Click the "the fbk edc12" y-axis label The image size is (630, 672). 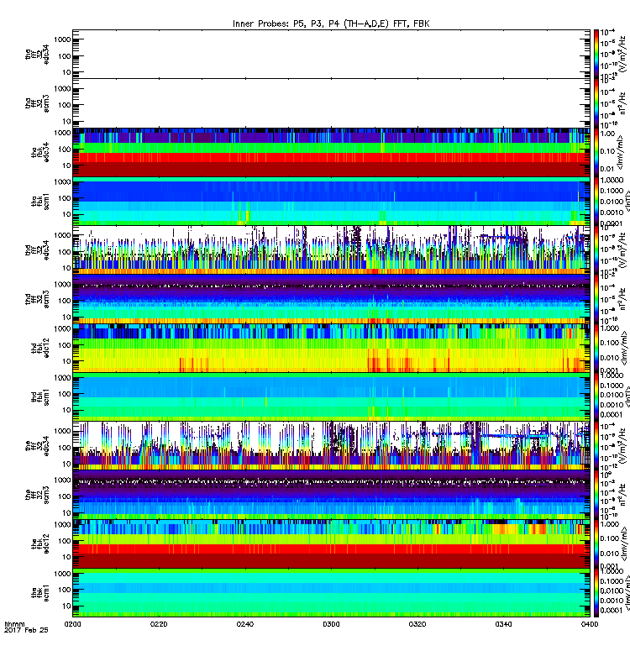click(x=40, y=543)
